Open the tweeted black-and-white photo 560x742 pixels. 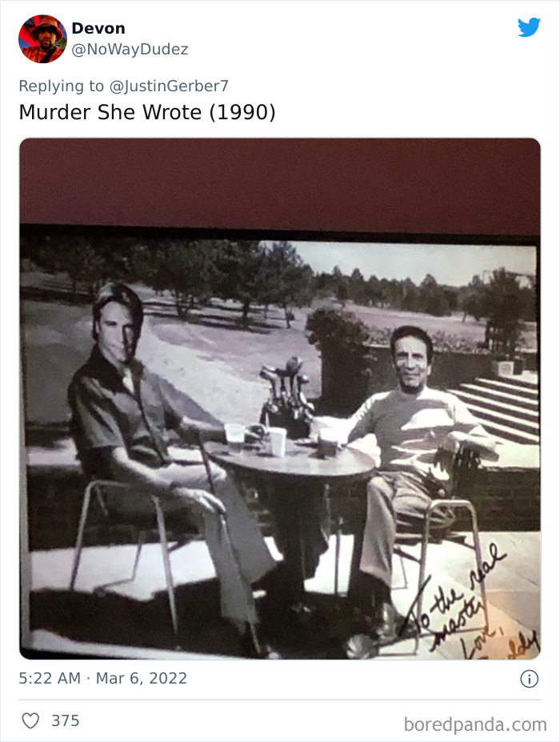coord(280,399)
